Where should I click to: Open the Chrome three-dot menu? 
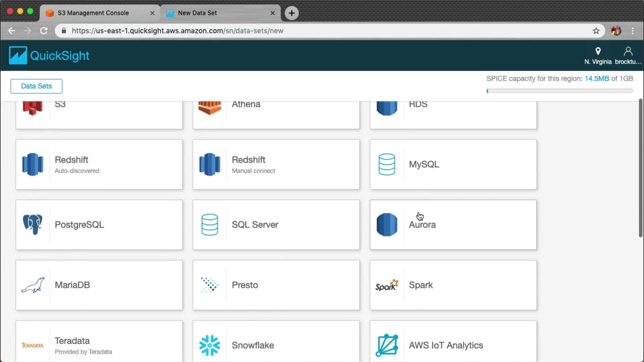(633, 31)
